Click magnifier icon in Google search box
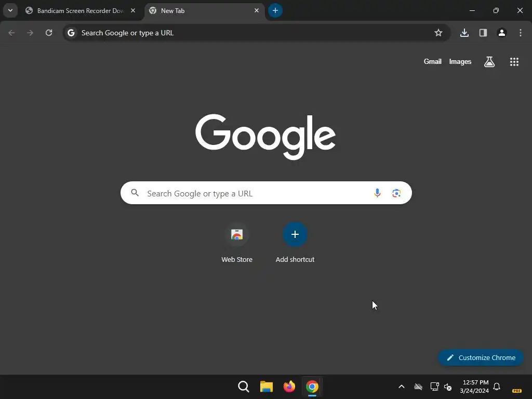Image resolution: width=532 pixels, height=399 pixels. coord(135,193)
